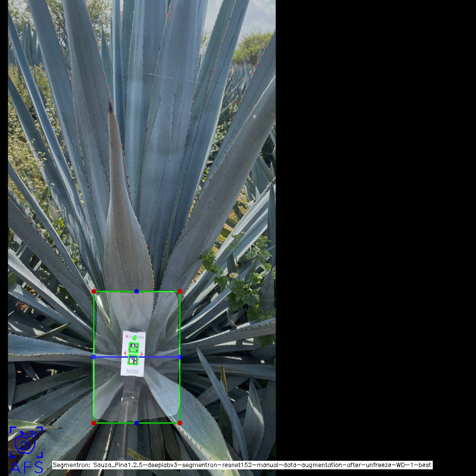The width and height of the screenshot is (476, 476).
Task: Select the Segmentron model name label
Action: tap(242, 465)
